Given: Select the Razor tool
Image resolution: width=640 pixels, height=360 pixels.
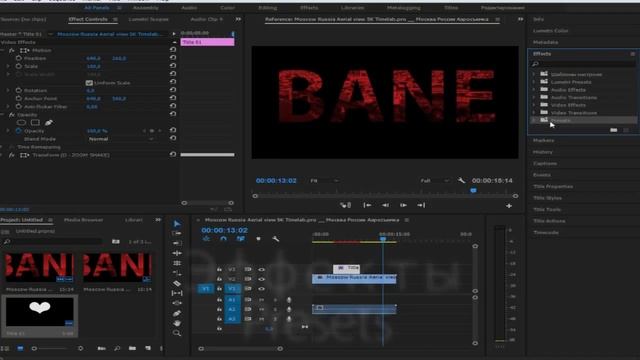Looking at the screenshot, I should [177, 283].
